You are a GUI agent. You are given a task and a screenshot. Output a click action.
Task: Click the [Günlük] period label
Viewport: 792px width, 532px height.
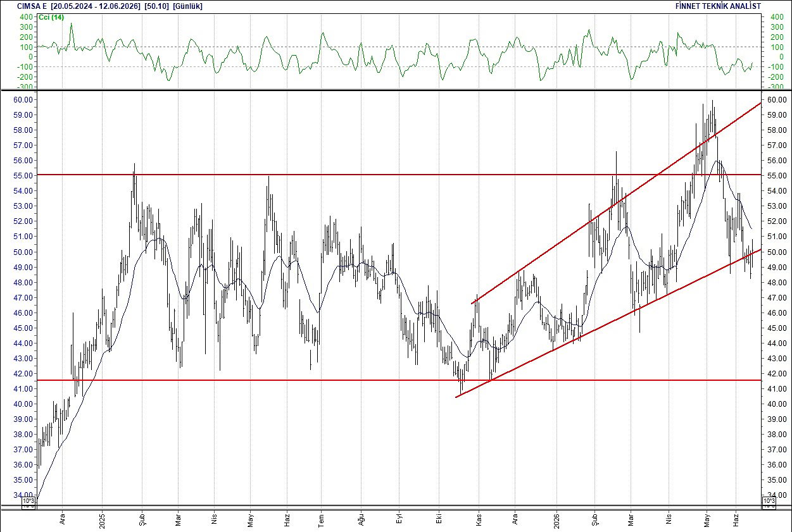[x=187, y=6]
